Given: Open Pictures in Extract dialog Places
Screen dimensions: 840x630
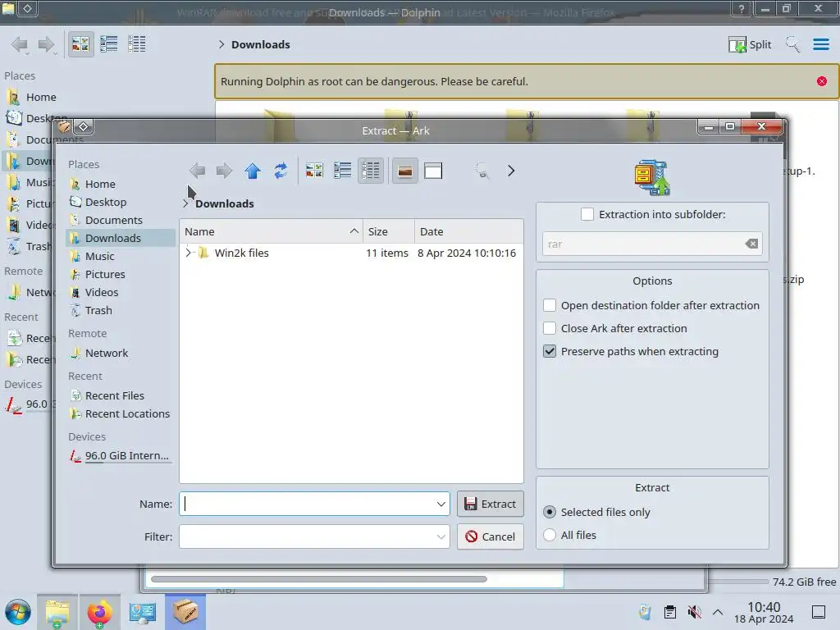Looking at the screenshot, I should pyautogui.click(x=121, y=274).
